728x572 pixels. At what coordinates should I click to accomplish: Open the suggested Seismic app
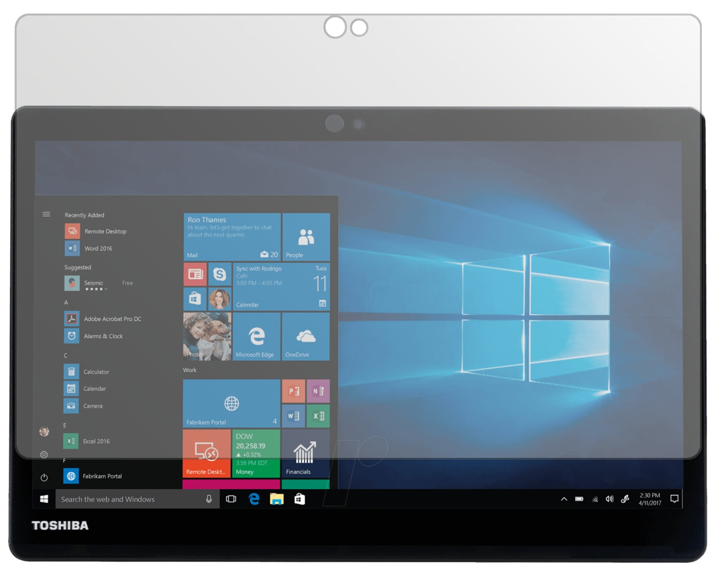coord(99,283)
